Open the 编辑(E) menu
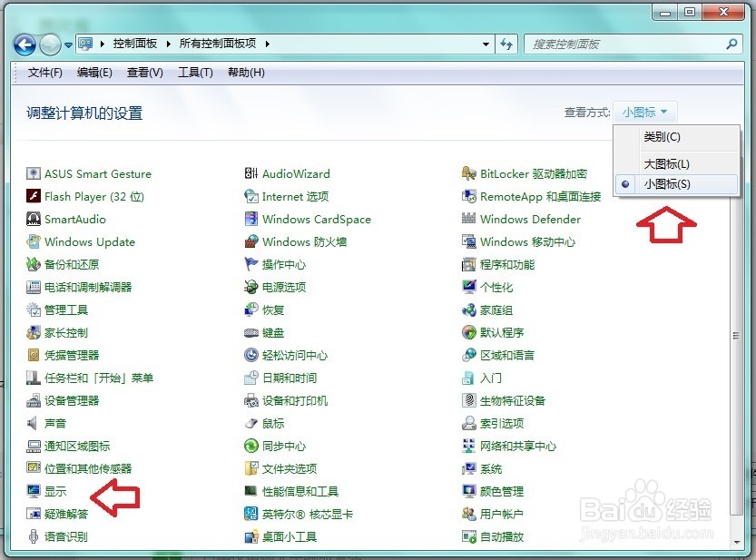The image size is (756, 560). (94, 73)
